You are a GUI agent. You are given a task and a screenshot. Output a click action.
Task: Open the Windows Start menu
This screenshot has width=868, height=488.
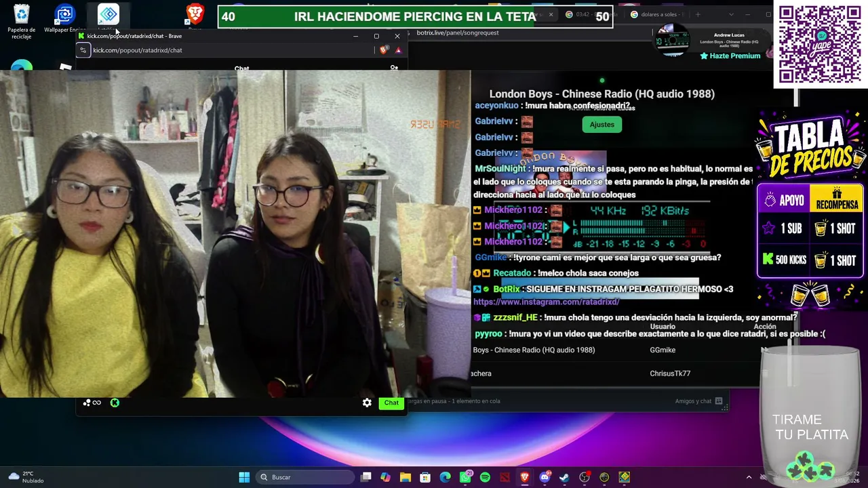(x=244, y=477)
